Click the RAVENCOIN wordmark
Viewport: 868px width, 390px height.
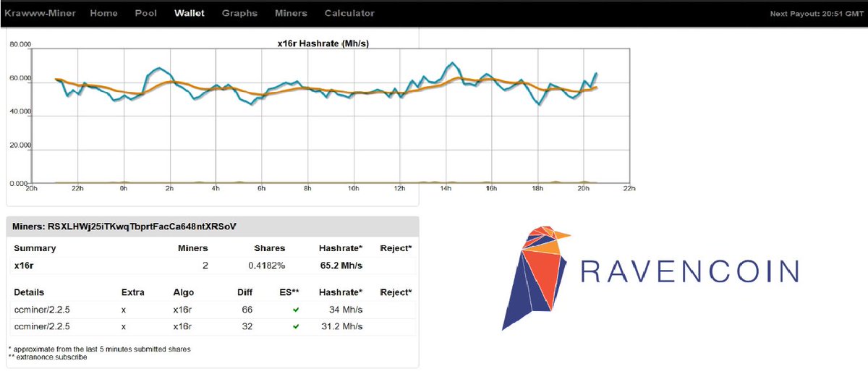pyautogui.click(x=690, y=271)
